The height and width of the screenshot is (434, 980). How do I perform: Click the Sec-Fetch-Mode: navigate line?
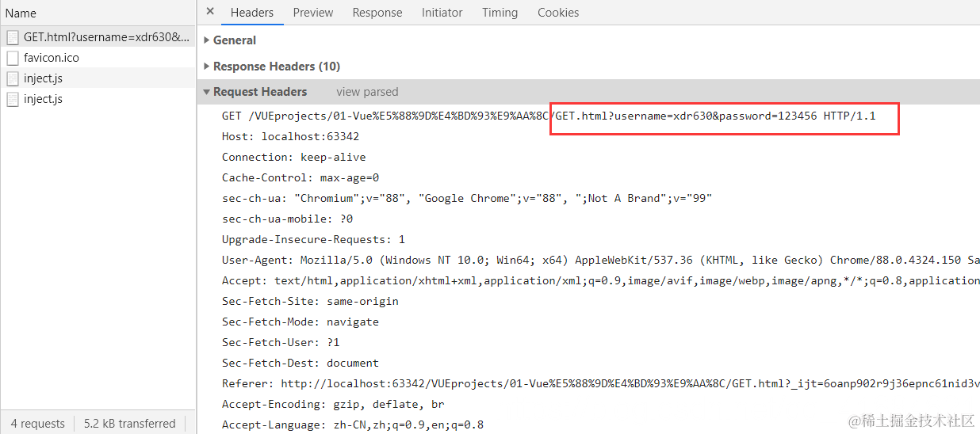[301, 322]
